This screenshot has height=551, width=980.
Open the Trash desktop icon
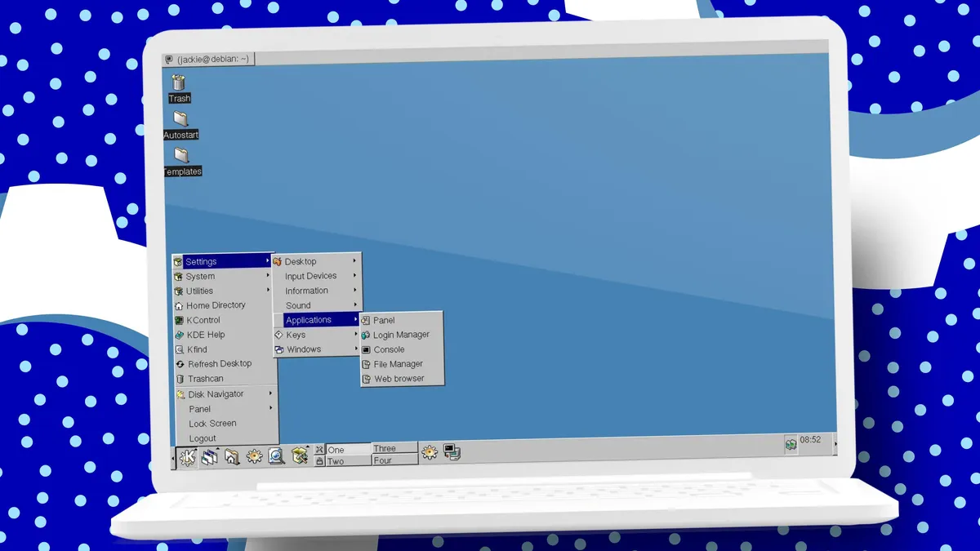[179, 89]
